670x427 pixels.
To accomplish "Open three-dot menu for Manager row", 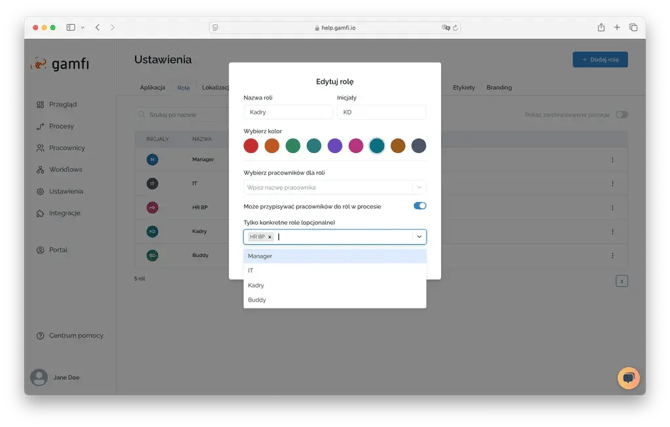I will tap(612, 160).
